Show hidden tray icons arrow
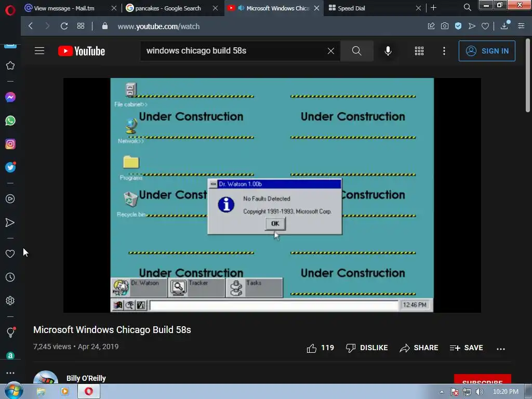The width and height of the screenshot is (532, 399). [442, 392]
